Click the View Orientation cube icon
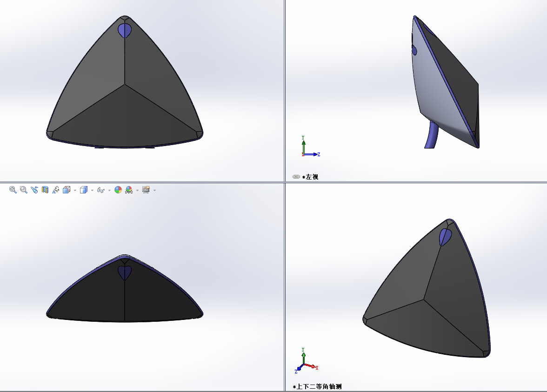 67,190
